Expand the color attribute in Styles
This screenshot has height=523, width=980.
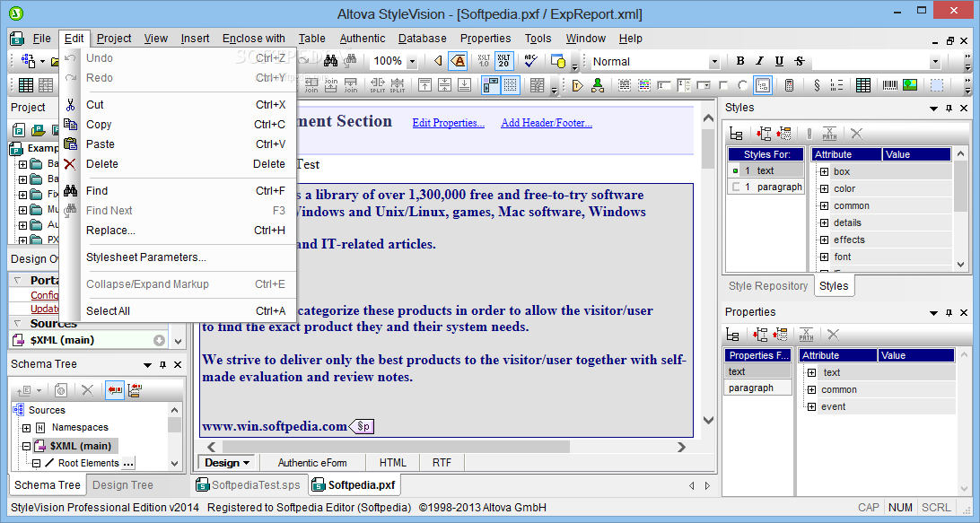824,188
